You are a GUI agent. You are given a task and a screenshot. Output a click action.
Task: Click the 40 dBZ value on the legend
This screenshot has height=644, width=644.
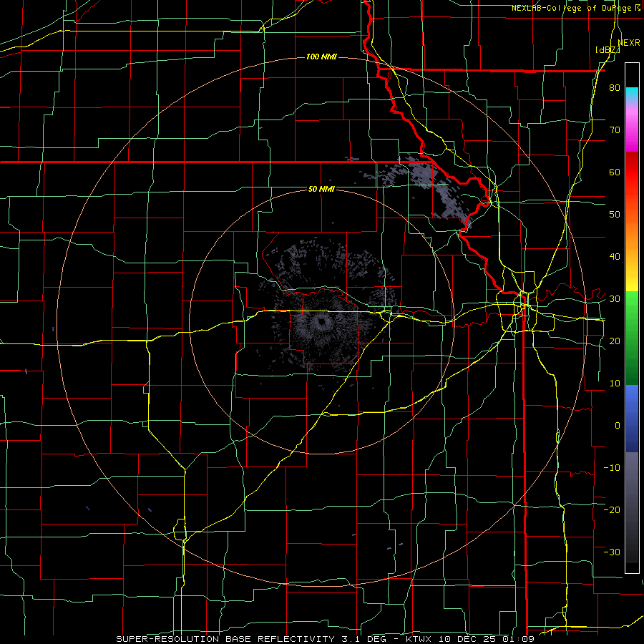[x=615, y=257]
